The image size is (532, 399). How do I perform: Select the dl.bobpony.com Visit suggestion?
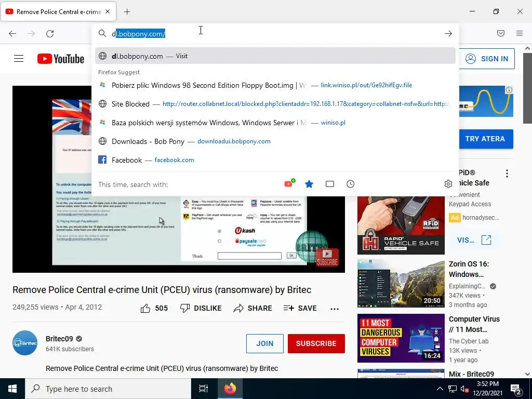(x=275, y=56)
